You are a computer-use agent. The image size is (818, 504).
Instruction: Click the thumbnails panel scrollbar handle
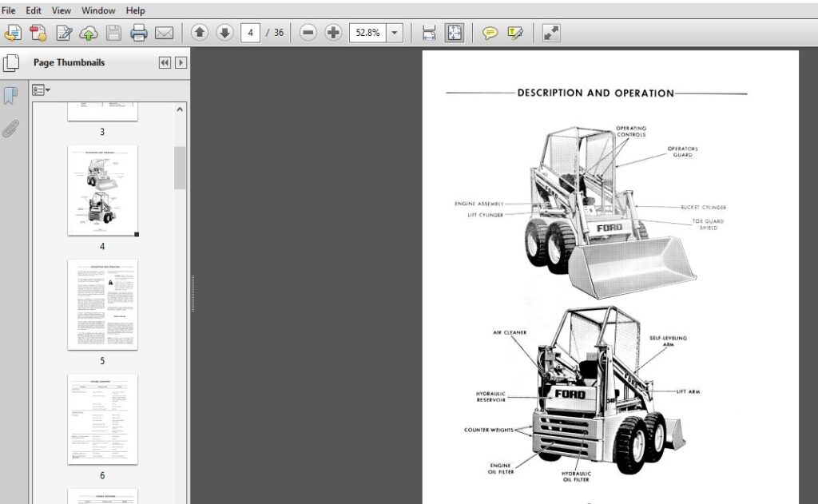(180, 168)
